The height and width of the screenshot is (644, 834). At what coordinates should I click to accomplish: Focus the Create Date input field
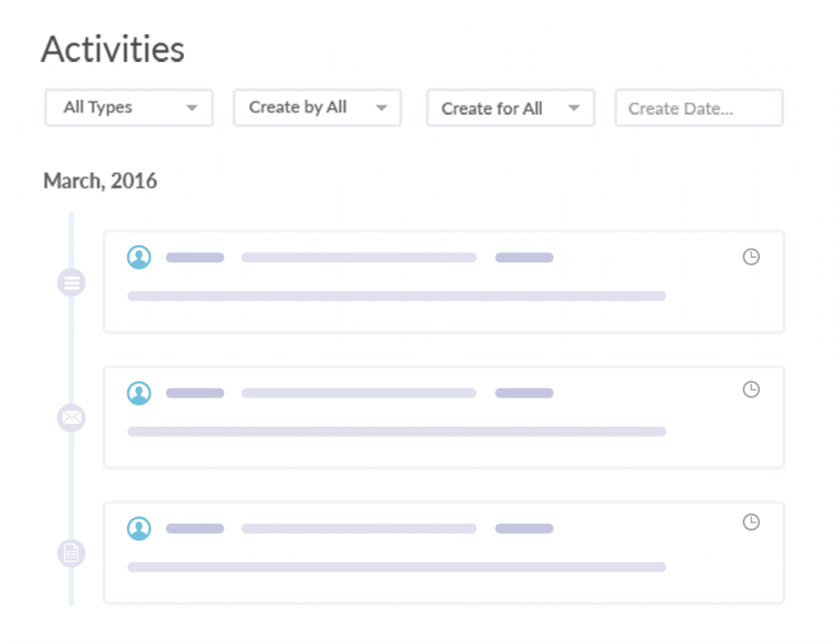point(698,108)
